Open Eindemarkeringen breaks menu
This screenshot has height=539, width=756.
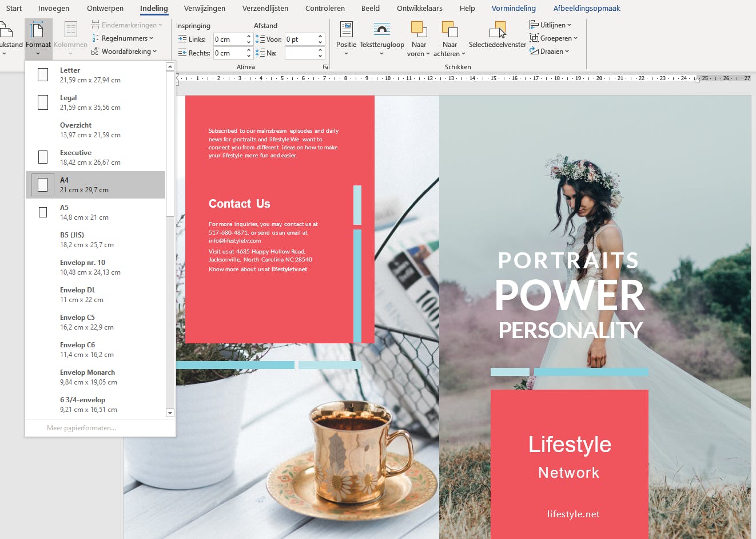coord(126,25)
